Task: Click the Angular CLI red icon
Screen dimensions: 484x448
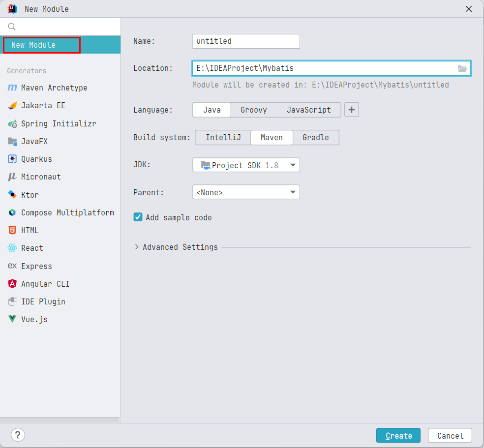Action: click(x=12, y=284)
